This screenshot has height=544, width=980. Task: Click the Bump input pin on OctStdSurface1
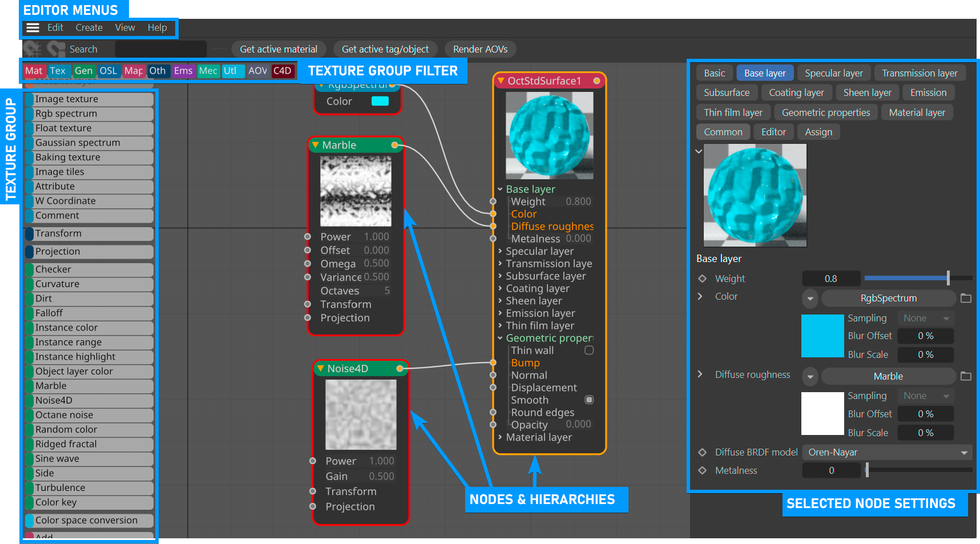point(493,363)
